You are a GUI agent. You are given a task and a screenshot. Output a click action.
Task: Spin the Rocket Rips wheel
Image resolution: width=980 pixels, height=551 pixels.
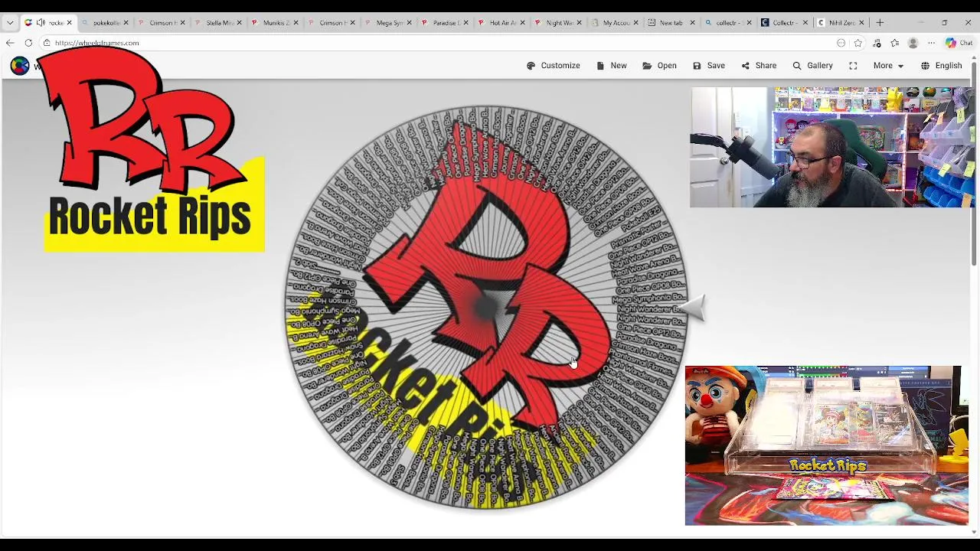tap(486, 308)
